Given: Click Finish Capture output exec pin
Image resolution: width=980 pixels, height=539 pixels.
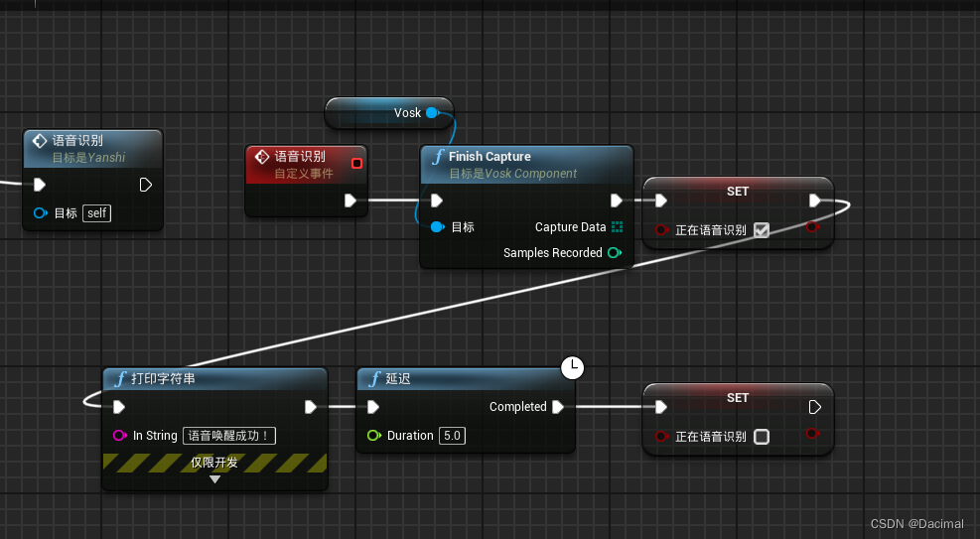Looking at the screenshot, I should point(617,201).
